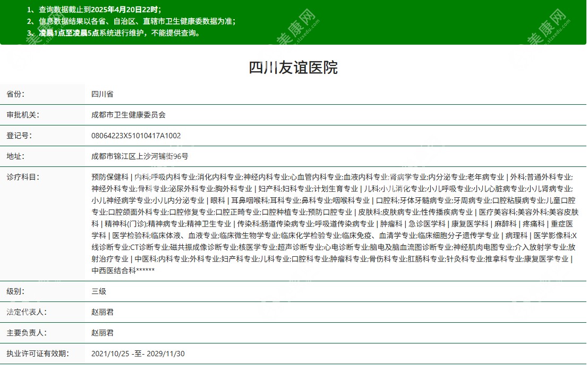Select the 地址 label
This screenshot has height=369, width=588.
coord(15,156)
